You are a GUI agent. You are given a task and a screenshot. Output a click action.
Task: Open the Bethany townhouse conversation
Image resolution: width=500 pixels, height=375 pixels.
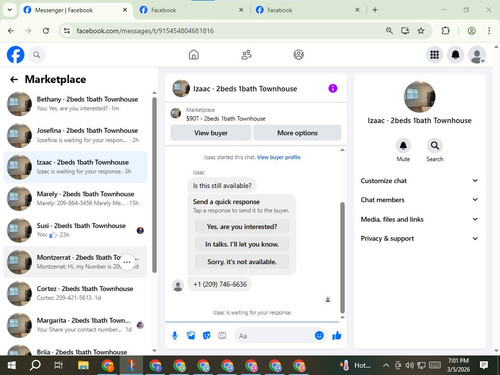75,104
